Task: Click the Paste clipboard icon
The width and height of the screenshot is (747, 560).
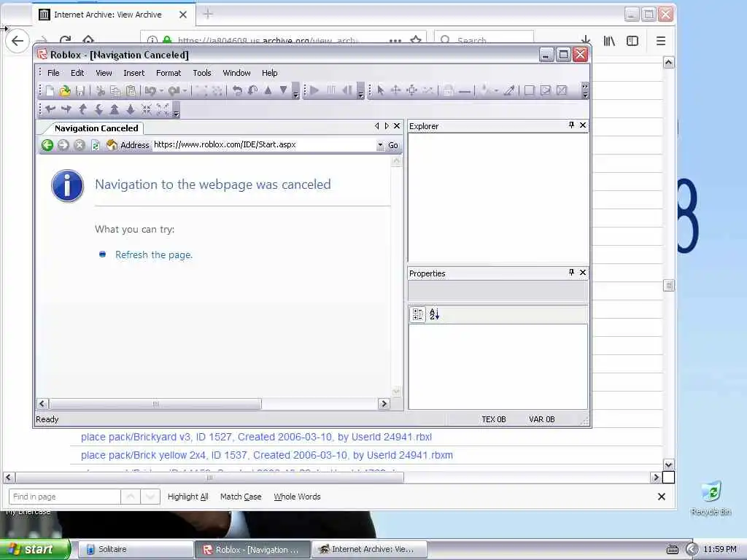Action: pos(131,90)
